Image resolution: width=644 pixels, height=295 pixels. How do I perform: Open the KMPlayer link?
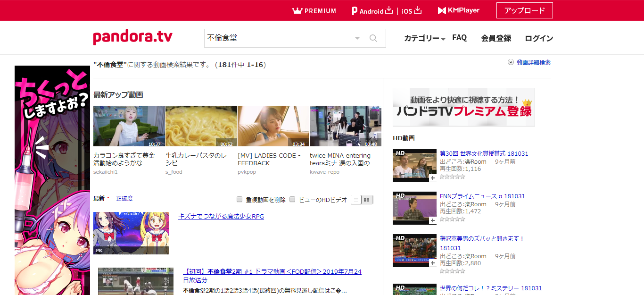(x=459, y=10)
